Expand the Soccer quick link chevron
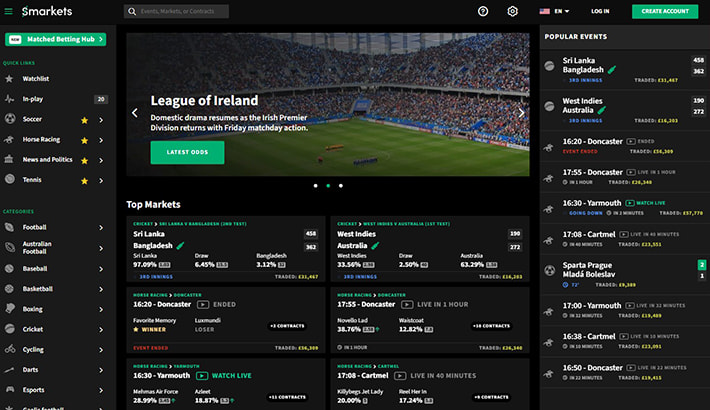 click(x=101, y=120)
